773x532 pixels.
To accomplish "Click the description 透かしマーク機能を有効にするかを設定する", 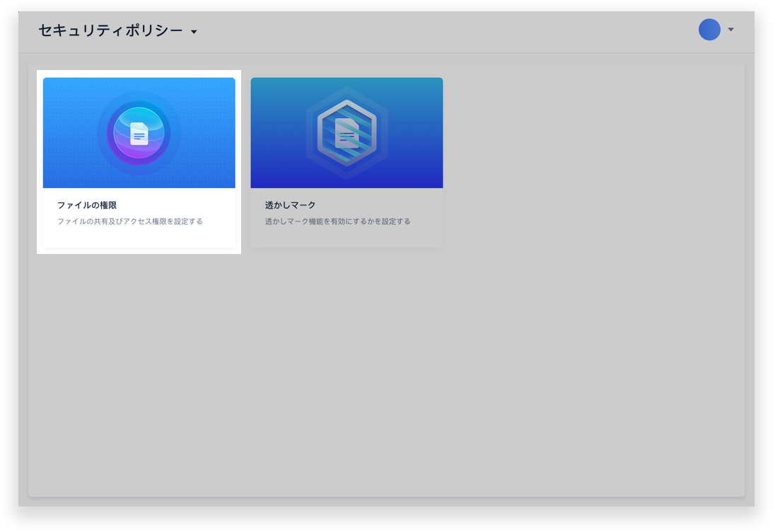I will pos(337,221).
